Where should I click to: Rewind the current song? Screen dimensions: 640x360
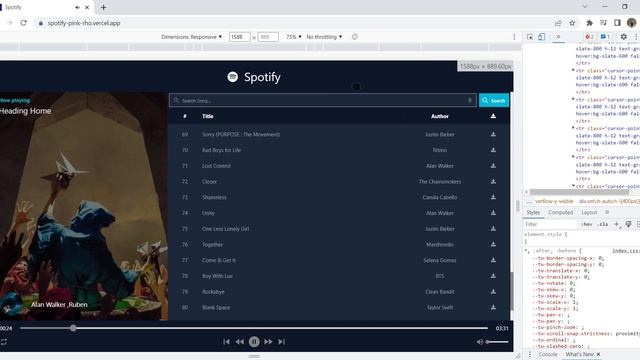pyautogui.click(x=240, y=342)
